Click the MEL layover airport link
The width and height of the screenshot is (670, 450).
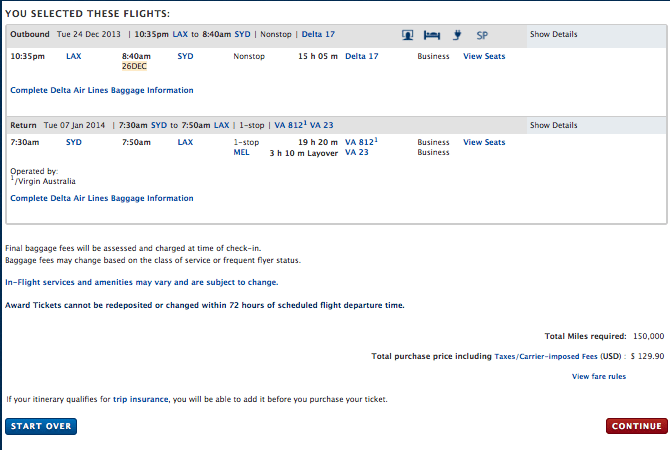click(241, 152)
